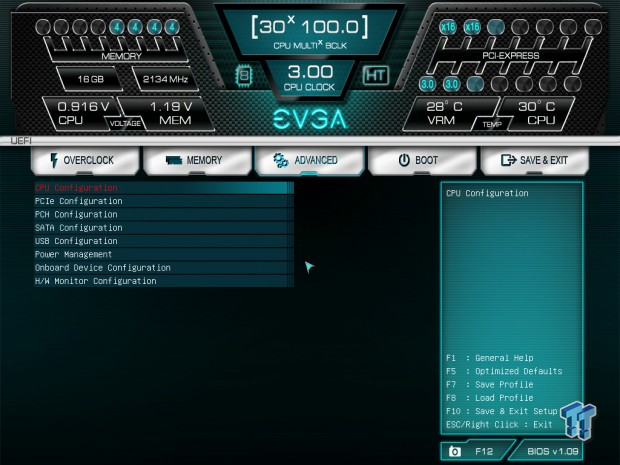Click the F1 General Help hint
Image resolution: width=620 pixels, height=465 pixels.
[x=490, y=358]
